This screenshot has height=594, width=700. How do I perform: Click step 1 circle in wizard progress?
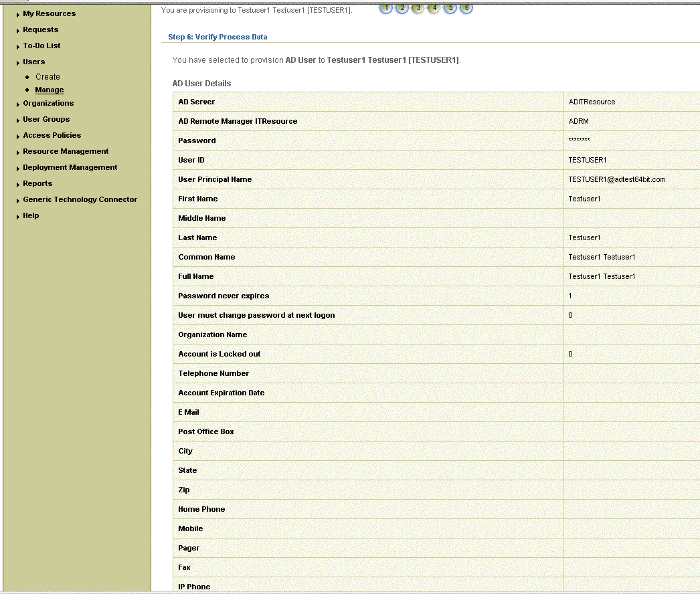386,7
